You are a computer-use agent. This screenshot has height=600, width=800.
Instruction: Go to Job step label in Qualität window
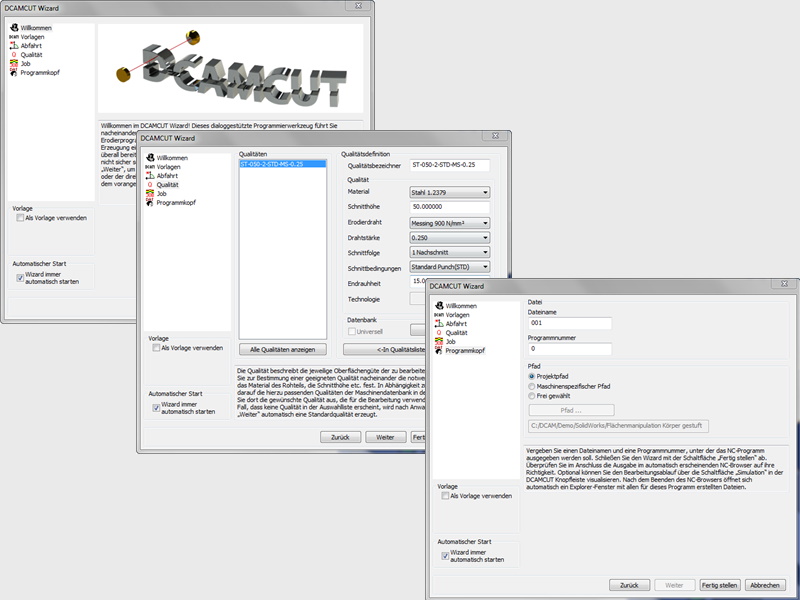pyautogui.click(x=162, y=193)
